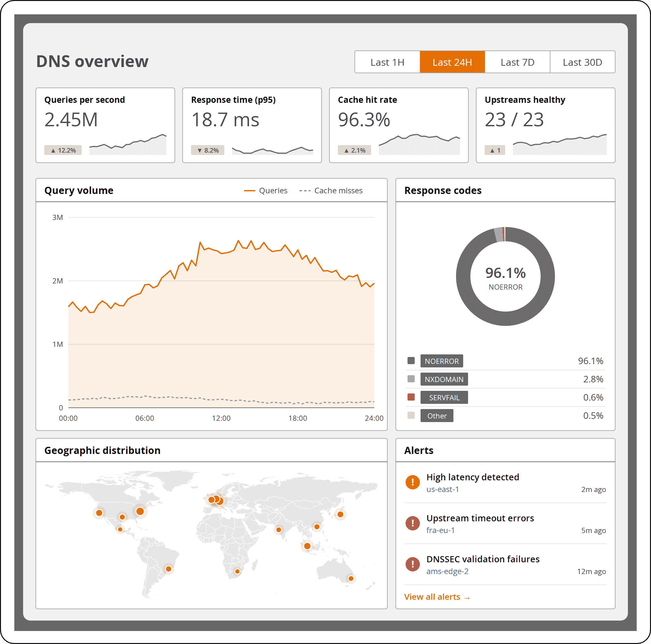Screen dimensions: 651x644
Task: Open the Upstreams healthy sparkline
Action: (560, 144)
